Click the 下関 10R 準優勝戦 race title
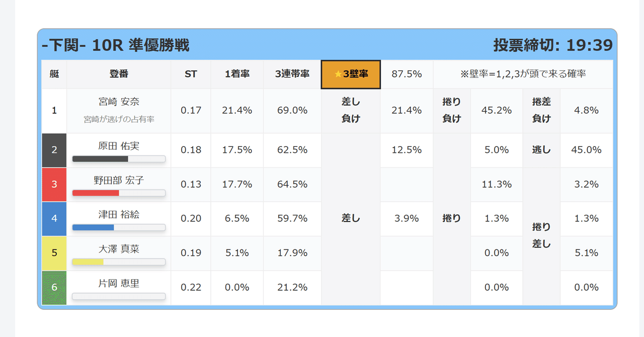This screenshot has width=644, height=337. click(x=116, y=45)
